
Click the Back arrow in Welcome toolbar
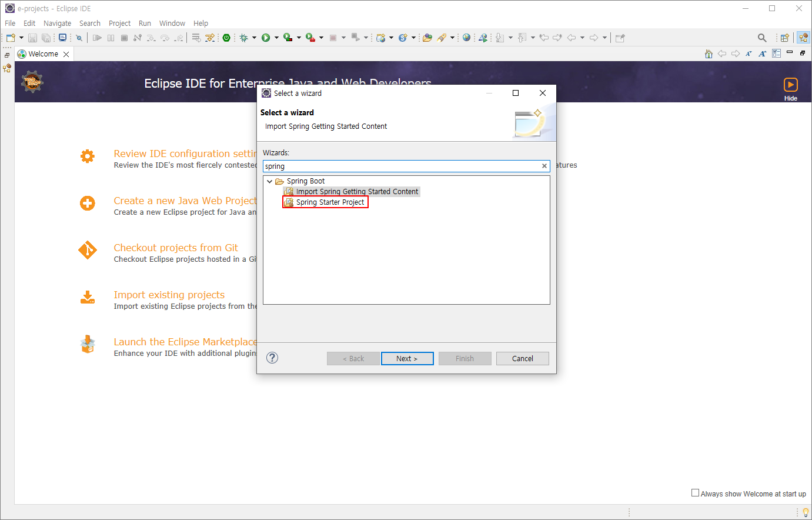722,54
